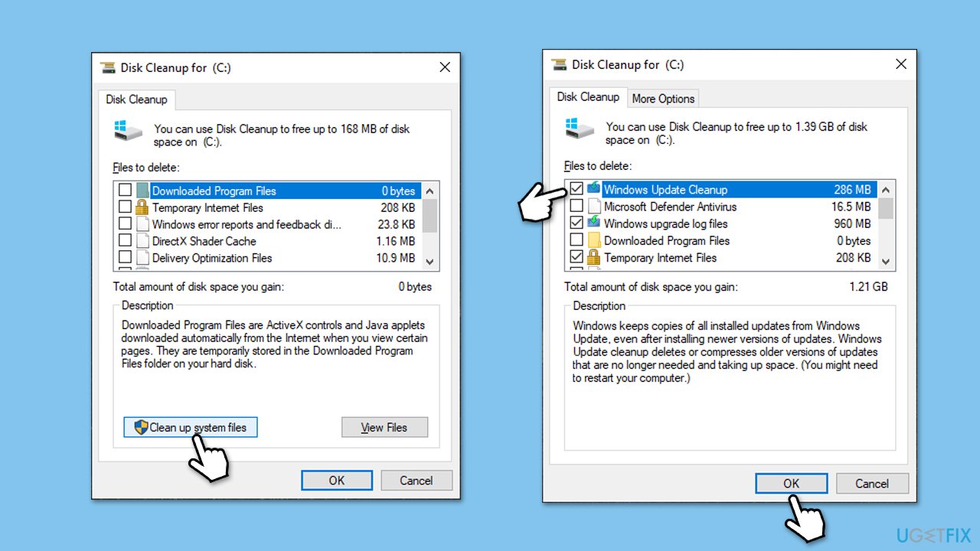Click scrollbar thumb in left file list

430,216
